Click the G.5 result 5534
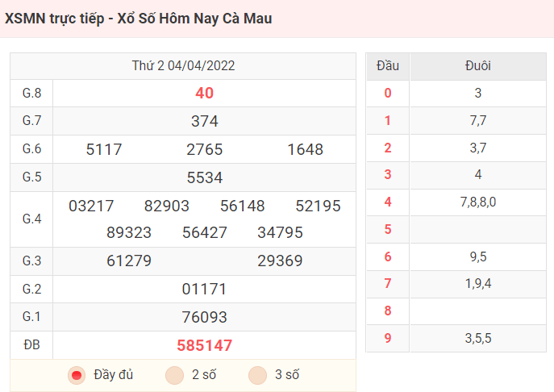Image resolution: width=554 pixels, height=392 pixels. [205, 177]
